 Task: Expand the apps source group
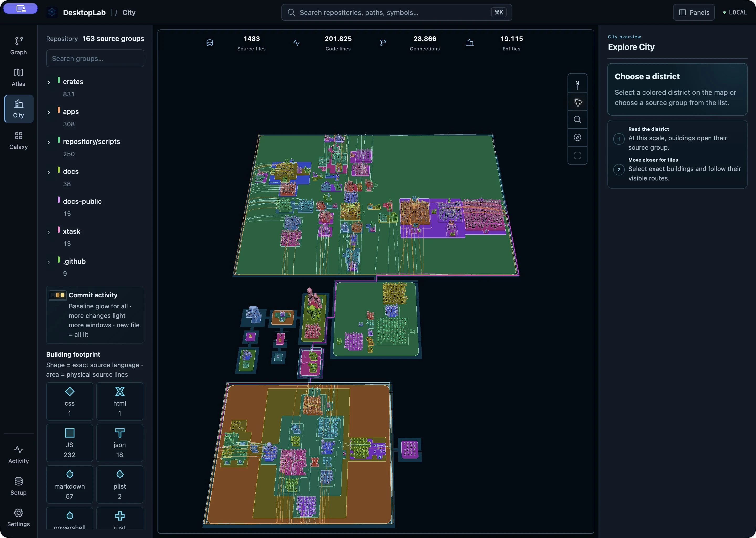pyautogui.click(x=49, y=112)
